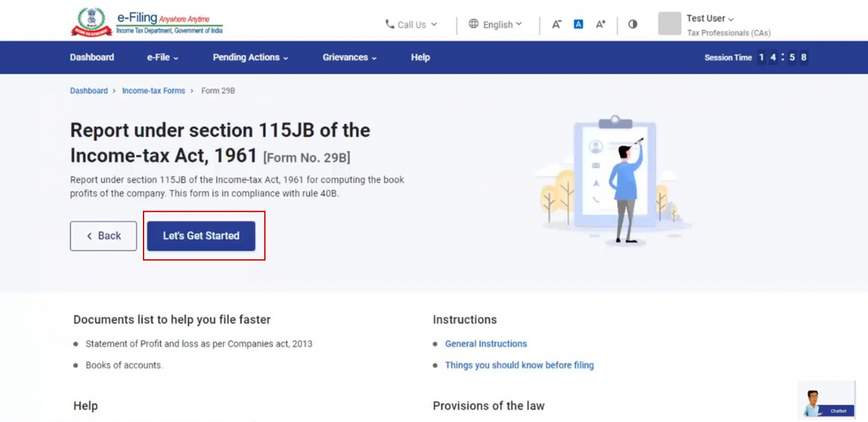Select the decrease text size icon
The image size is (868, 422).
tap(556, 24)
